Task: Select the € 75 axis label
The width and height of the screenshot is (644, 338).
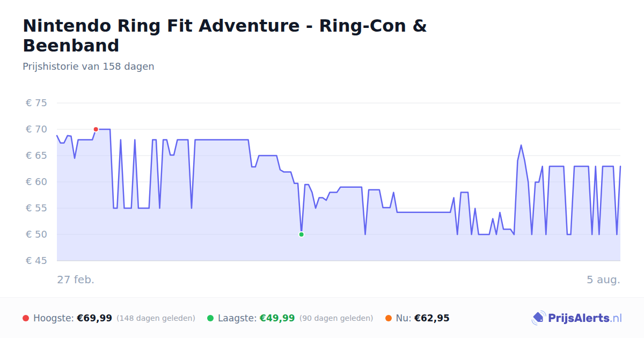Action: pos(36,103)
